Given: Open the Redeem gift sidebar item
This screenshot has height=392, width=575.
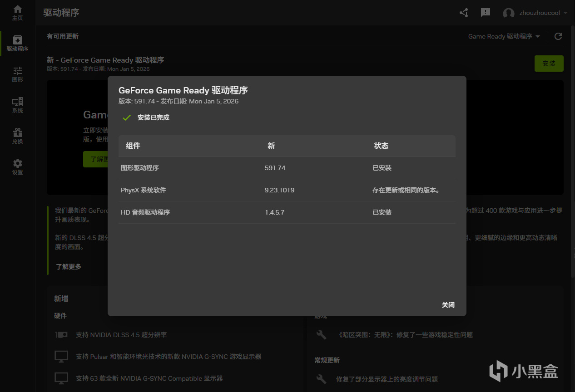Looking at the screenshot, I should [x=18, y=136].
